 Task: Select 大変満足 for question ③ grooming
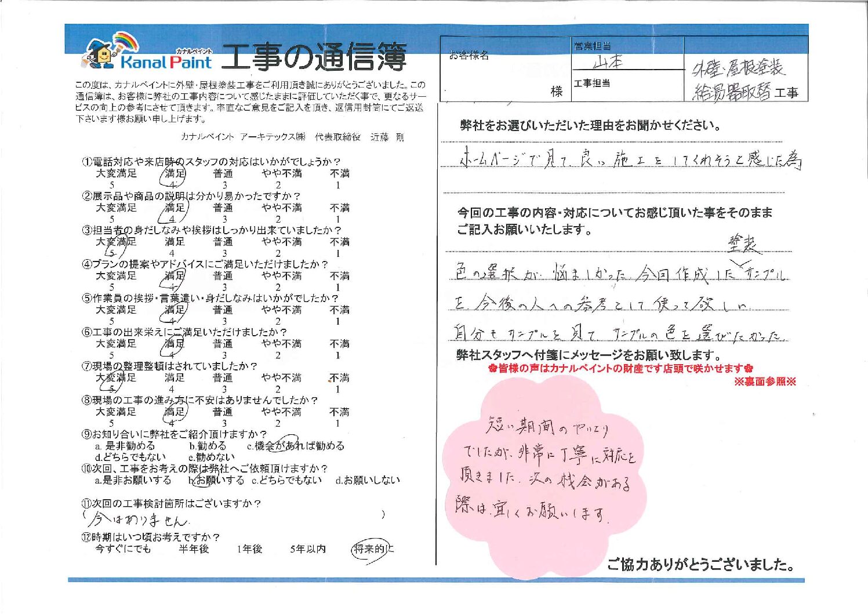[115, 242]
